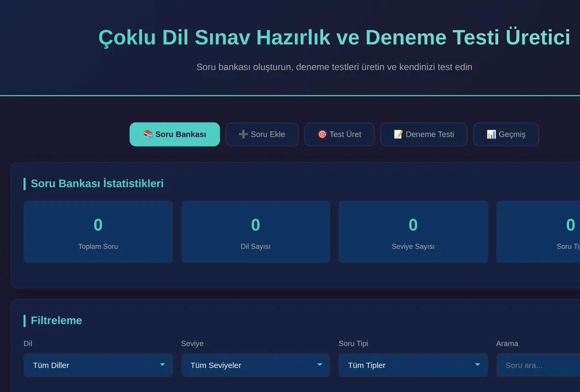
Task: Click the Soru Bankası İstatistikleri heading
Action: click(x=97, y=184)
